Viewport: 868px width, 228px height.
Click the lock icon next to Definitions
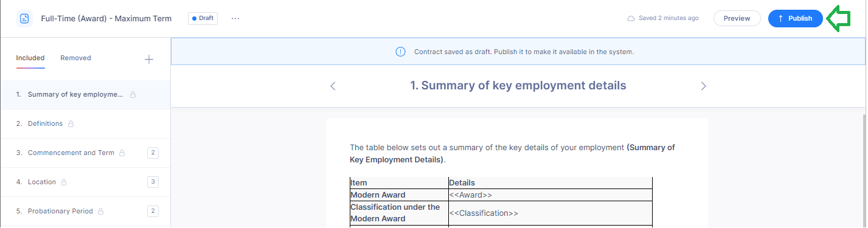point(71,124)
